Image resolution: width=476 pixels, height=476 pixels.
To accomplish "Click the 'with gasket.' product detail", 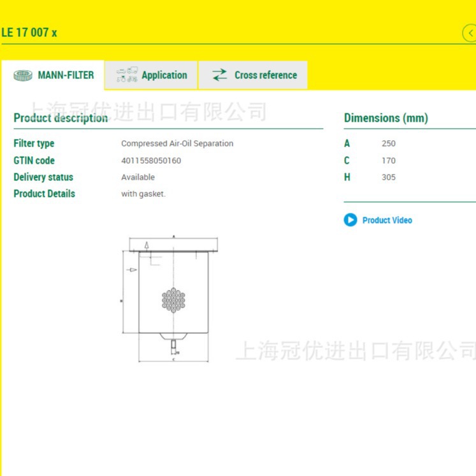I will click(x=143, y=194).
